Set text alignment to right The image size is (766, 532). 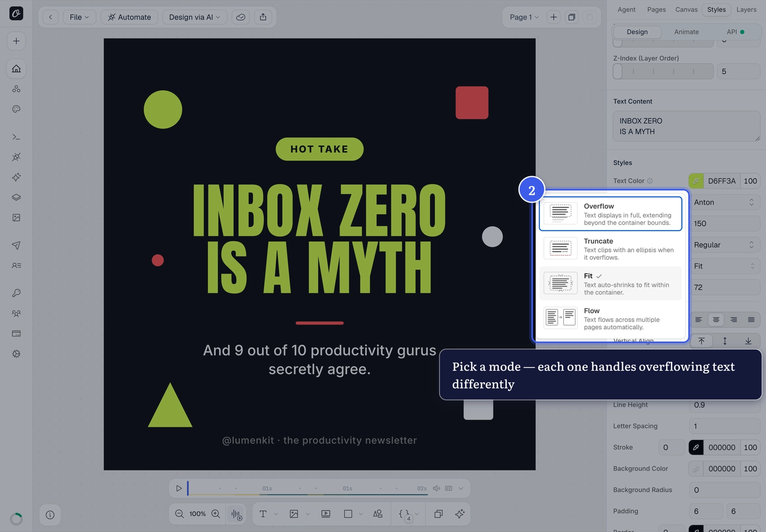pos(734,319)
